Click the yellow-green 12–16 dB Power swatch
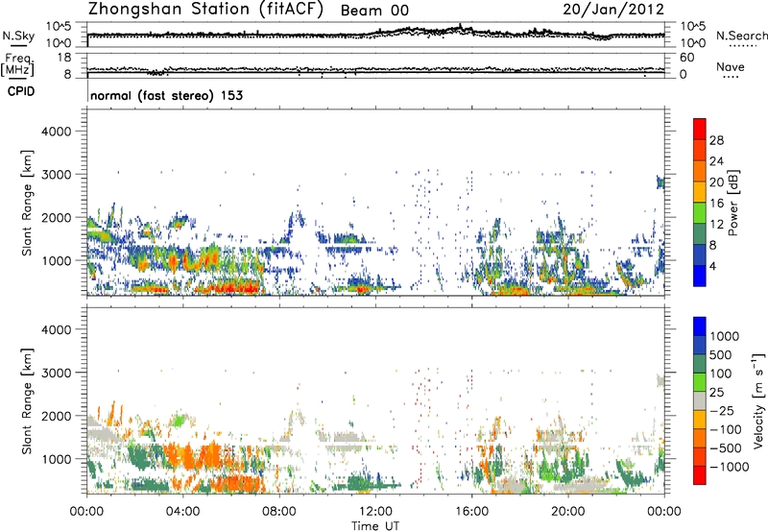 (700, 213)
